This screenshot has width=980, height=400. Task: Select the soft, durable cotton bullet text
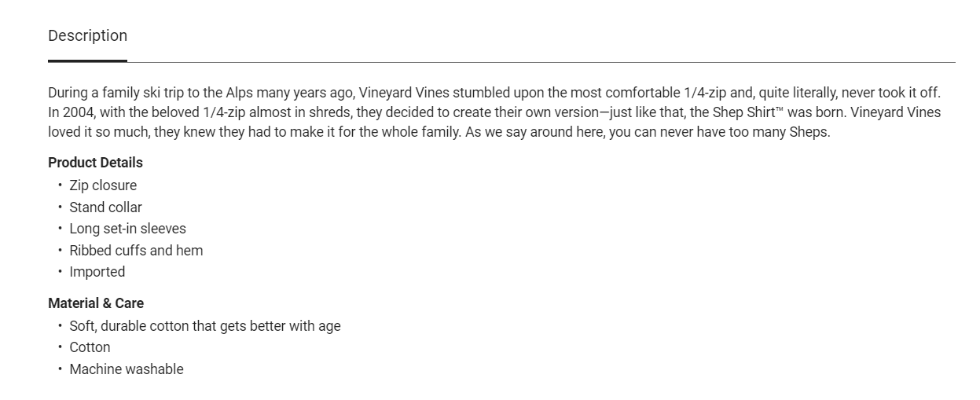(204, 326)
